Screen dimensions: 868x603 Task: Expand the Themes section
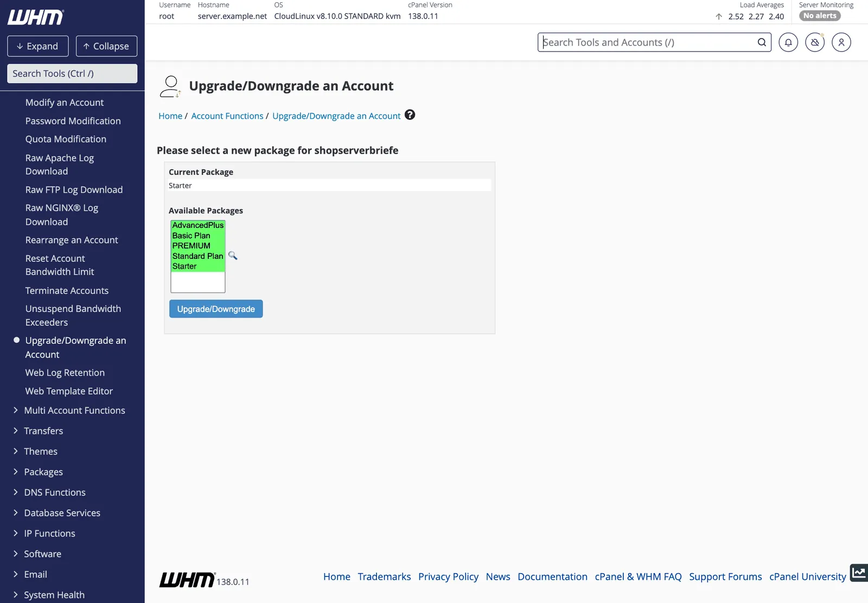tap(35, 452)
